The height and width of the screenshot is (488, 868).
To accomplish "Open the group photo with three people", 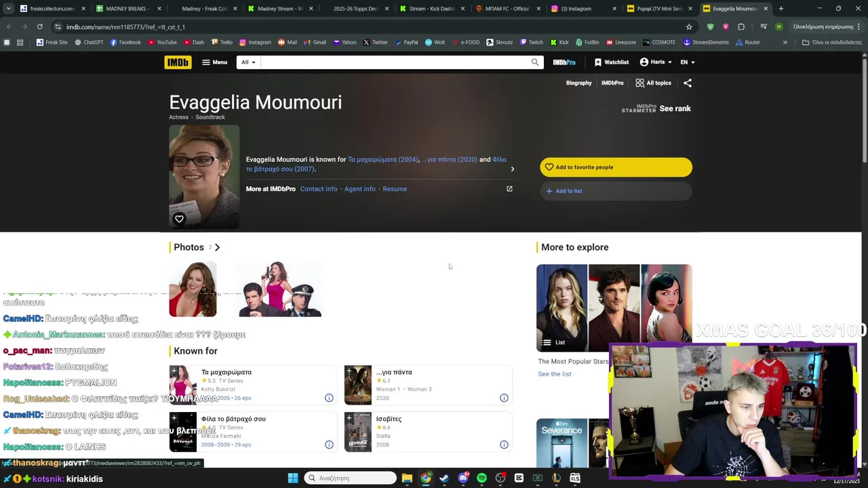I will click(280, 289).
